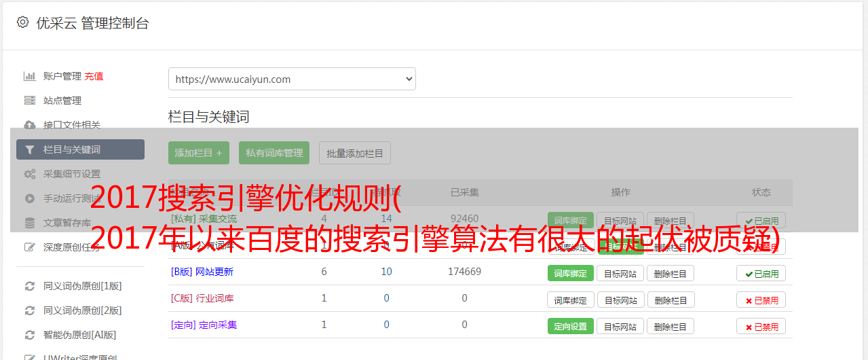Toggle 已启用 status for 采集交流
The height and width of the screenshot is (360, 868).
pos(761,220)
